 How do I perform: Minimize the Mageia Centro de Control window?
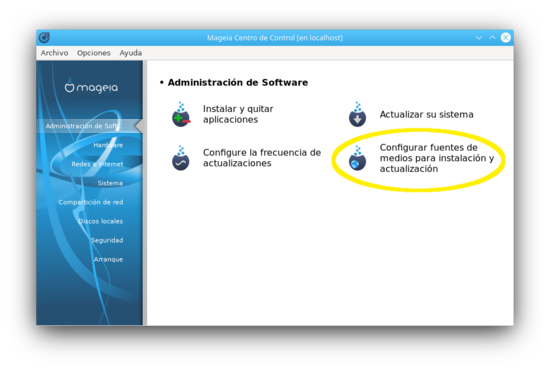(x=479, y=38)
